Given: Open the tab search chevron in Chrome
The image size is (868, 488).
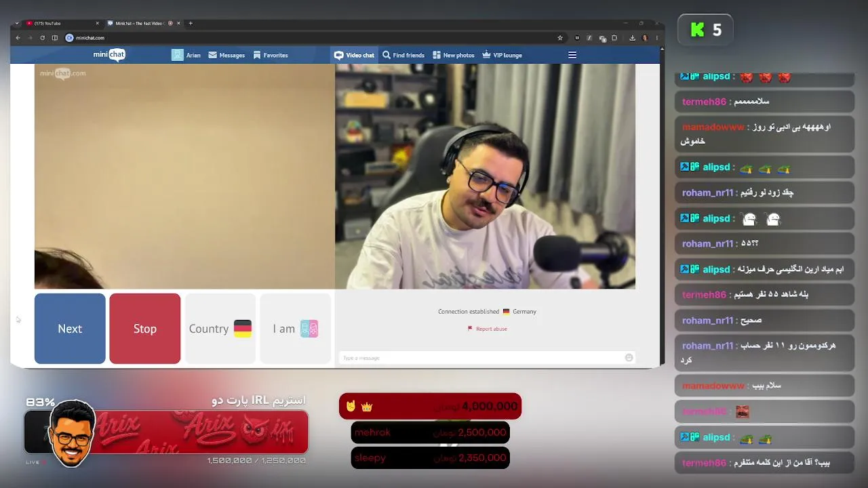Looking at the screenshot, I should (17, 23).
